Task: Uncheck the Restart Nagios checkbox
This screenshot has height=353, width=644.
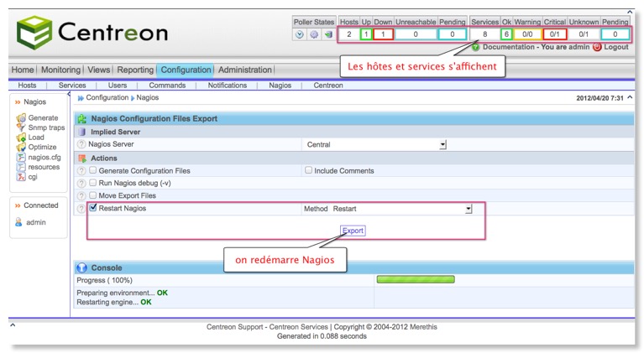Action: (x=93, y=208)
